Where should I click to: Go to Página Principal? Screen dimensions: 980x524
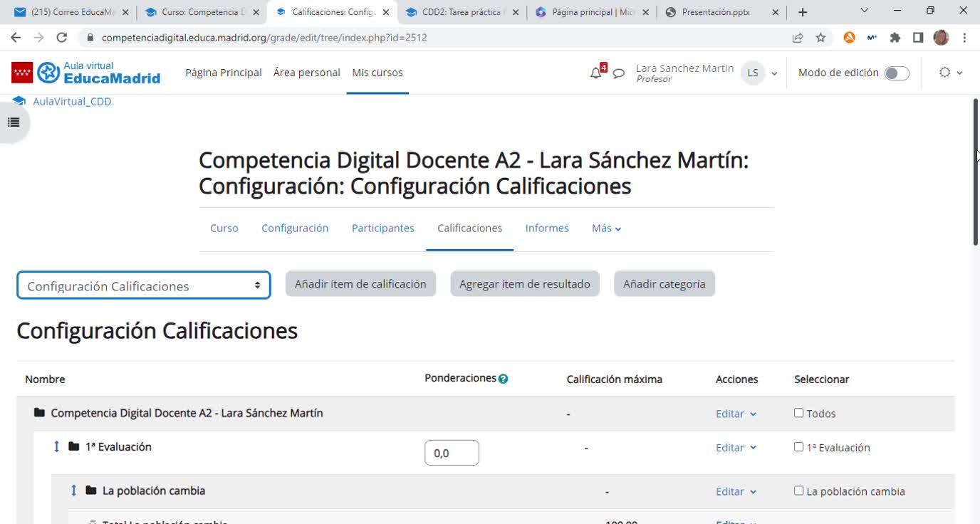(224, 73)
